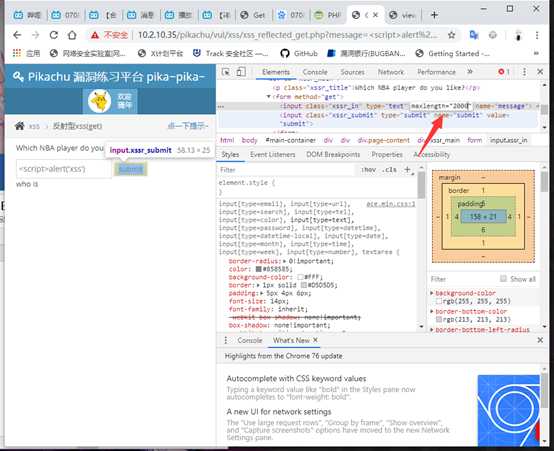Click the Computed Filter input field
554x451 pixels.
[x=463, y=279]
